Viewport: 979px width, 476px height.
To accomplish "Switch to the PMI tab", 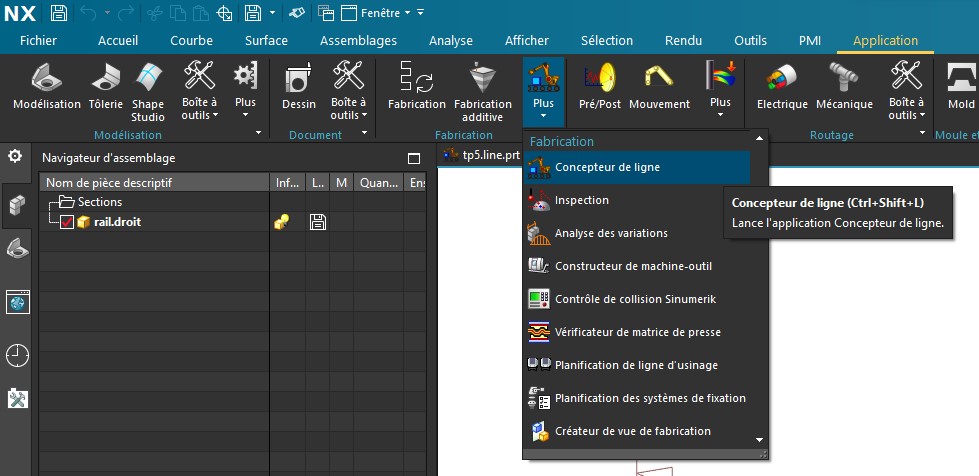I will coord(810,41).
